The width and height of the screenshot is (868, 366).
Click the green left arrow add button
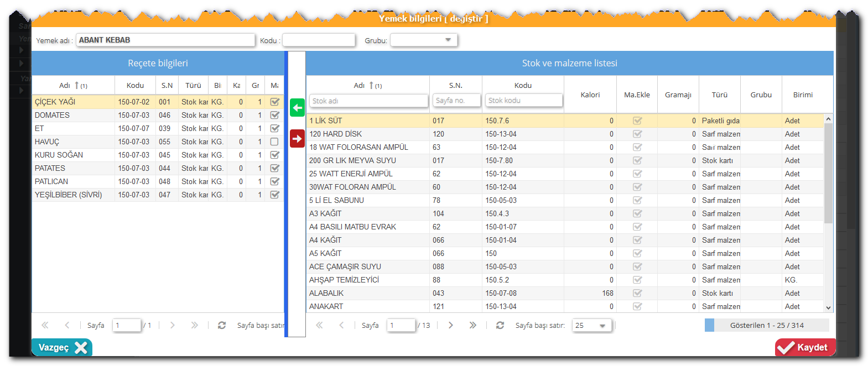(297, 107)
